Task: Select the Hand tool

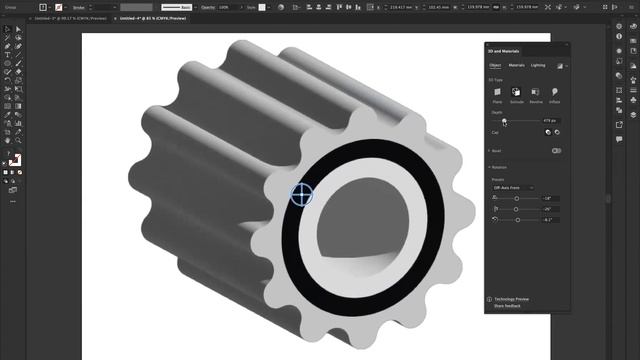Action: pyautogui.click(x=7, y=140)
